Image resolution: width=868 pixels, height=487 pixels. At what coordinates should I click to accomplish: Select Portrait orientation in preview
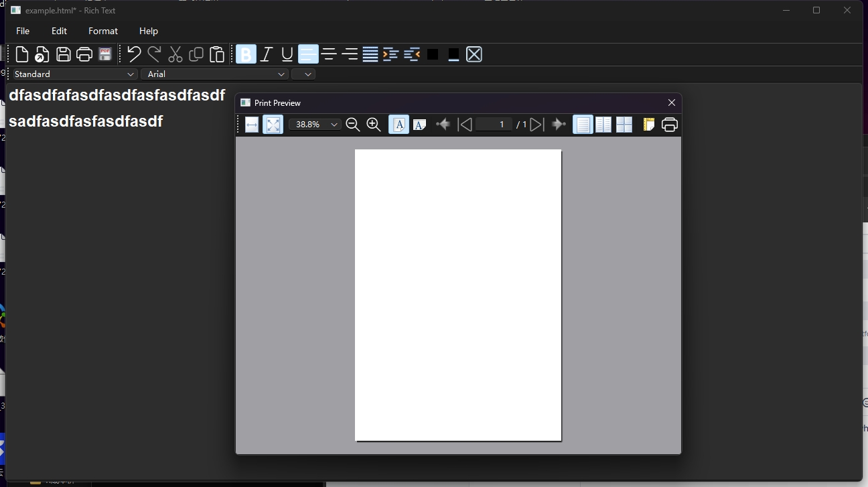tap(399, 125)
